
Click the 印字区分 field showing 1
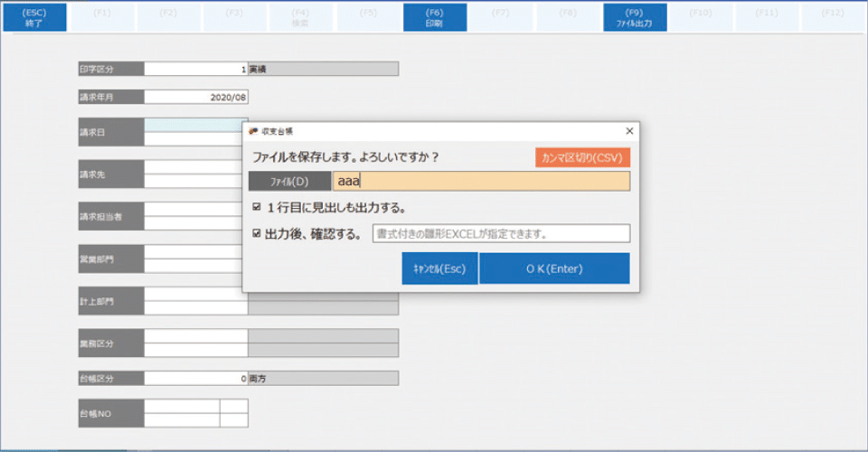point(195,69)
